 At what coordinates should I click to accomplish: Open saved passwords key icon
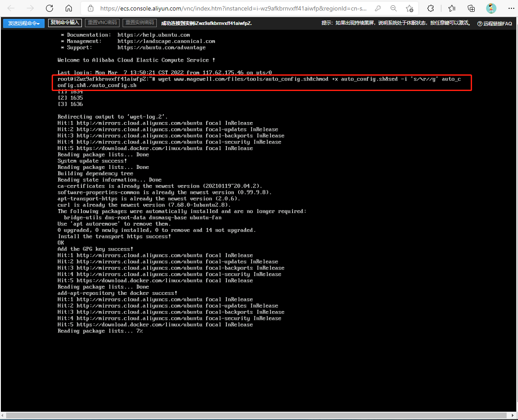click(x=378, y=8)
